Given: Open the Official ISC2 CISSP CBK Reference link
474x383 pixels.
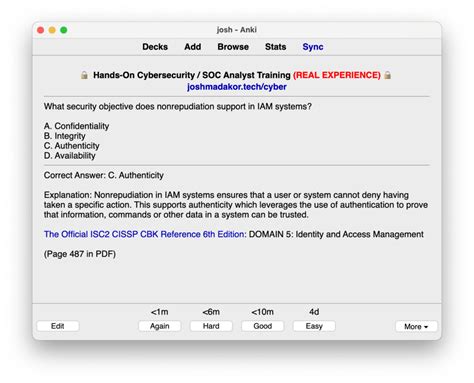Looking at the screenshot, I should click(x=145, y=234).
